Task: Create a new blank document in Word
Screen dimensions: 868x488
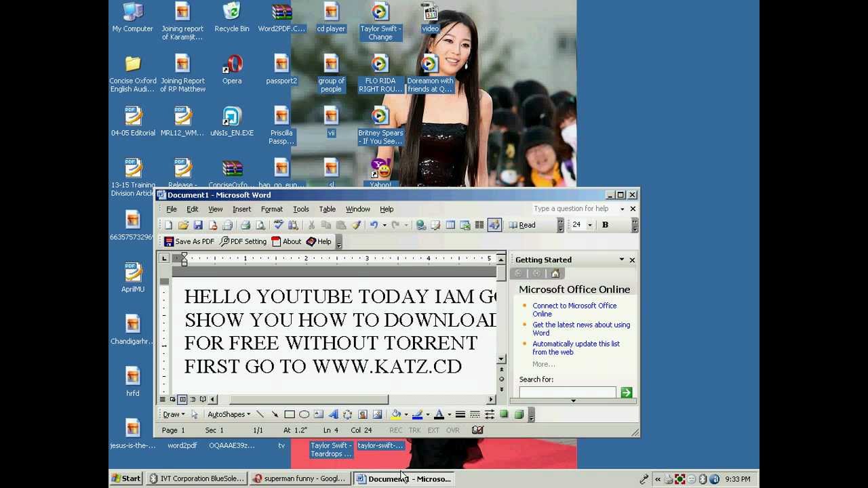Action: [168, 225]
